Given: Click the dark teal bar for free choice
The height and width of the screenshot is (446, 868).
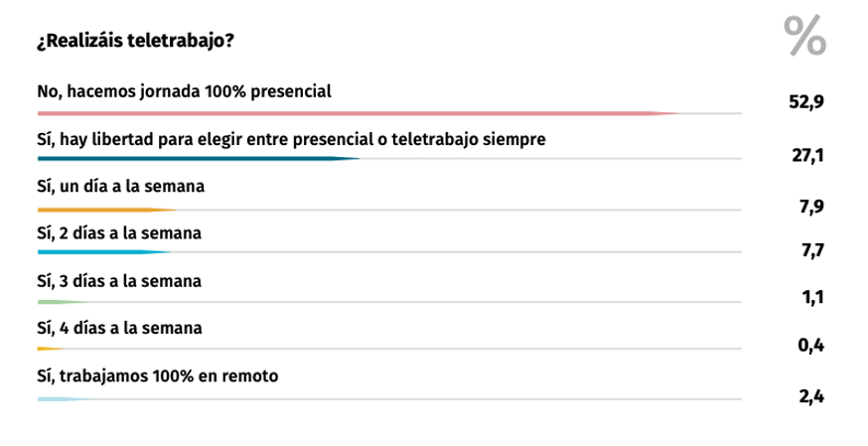Looking at the screenshot, I should pyautogui.click(x=198, y=159).
